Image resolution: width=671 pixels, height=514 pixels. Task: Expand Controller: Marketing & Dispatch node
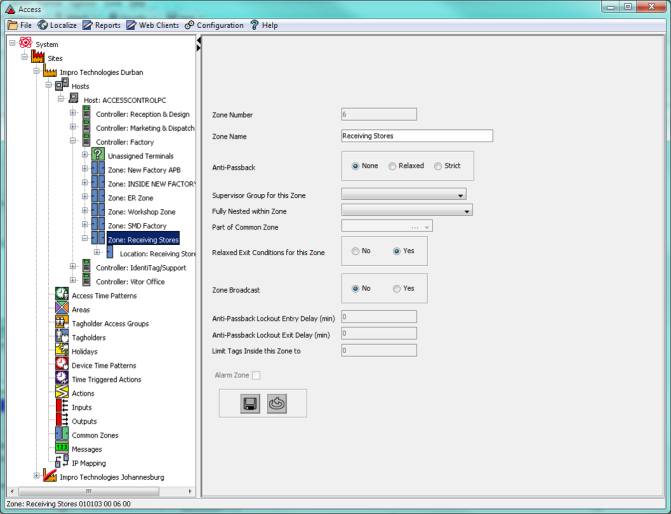73,127
